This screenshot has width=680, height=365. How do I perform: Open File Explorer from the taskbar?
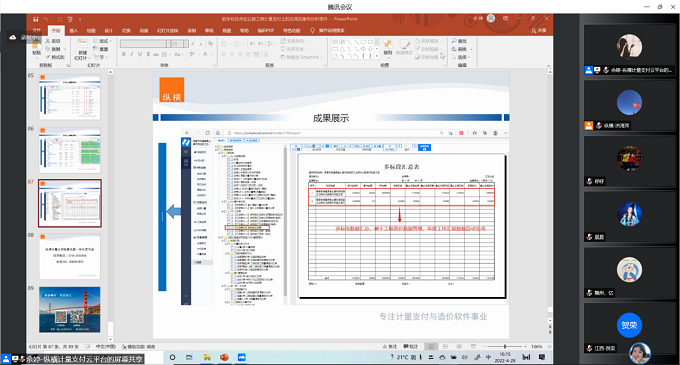tap(207, 357)
